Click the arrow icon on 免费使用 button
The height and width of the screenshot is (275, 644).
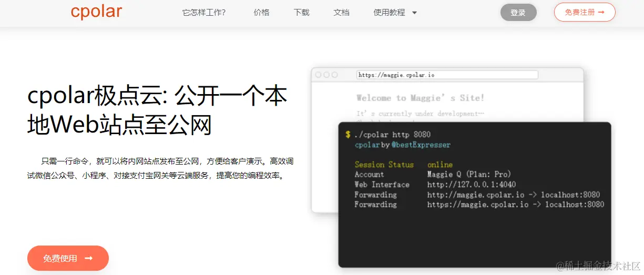tap(88, 258)
